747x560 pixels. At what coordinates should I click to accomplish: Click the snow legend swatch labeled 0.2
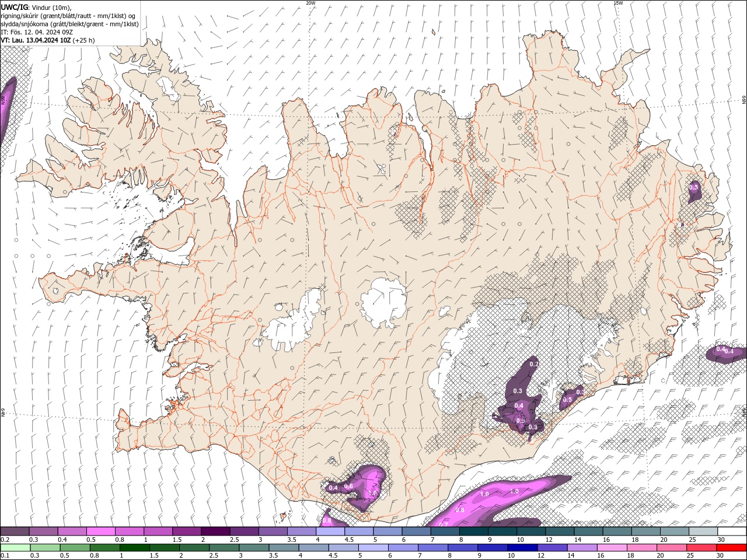15,531
